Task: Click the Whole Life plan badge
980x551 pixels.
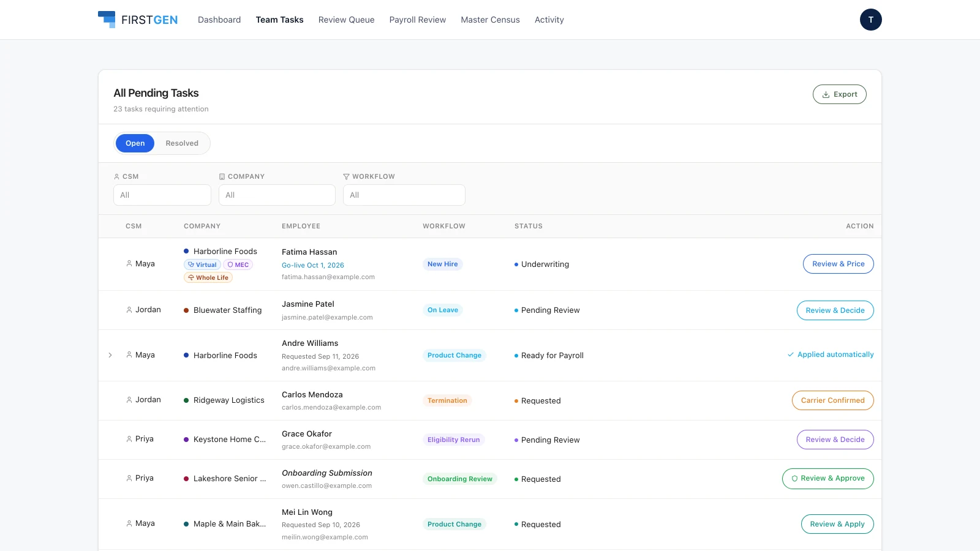Action: tap(208, 277)
